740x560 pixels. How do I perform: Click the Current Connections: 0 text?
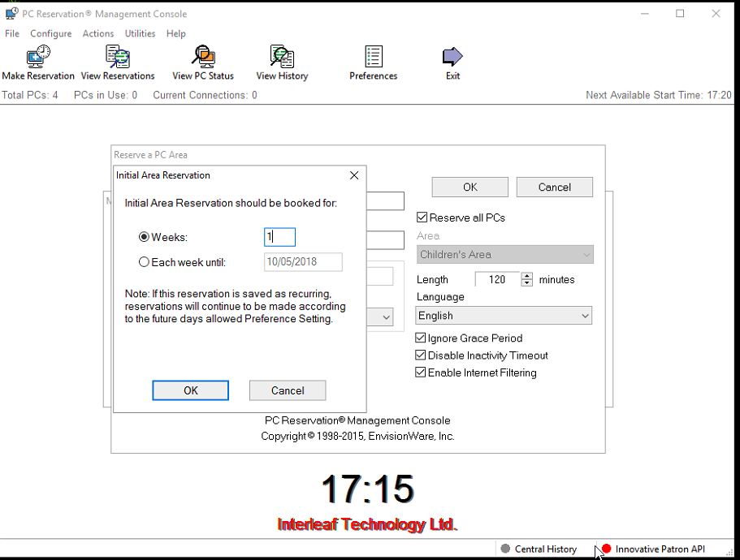pos(206,95)
